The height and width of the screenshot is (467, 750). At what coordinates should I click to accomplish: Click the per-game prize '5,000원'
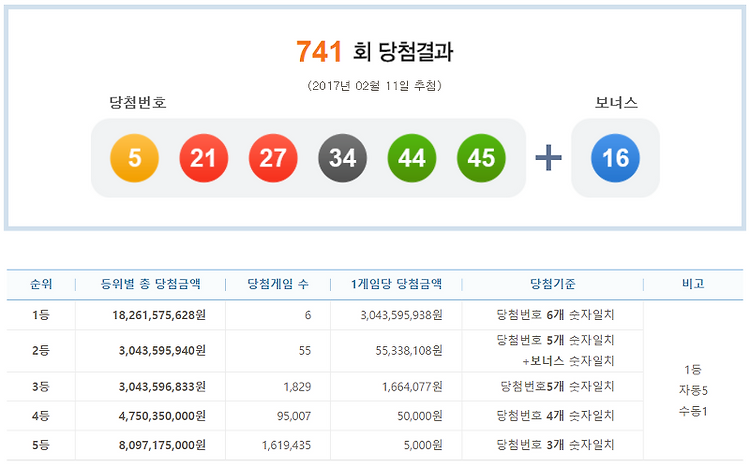(423, 445)
